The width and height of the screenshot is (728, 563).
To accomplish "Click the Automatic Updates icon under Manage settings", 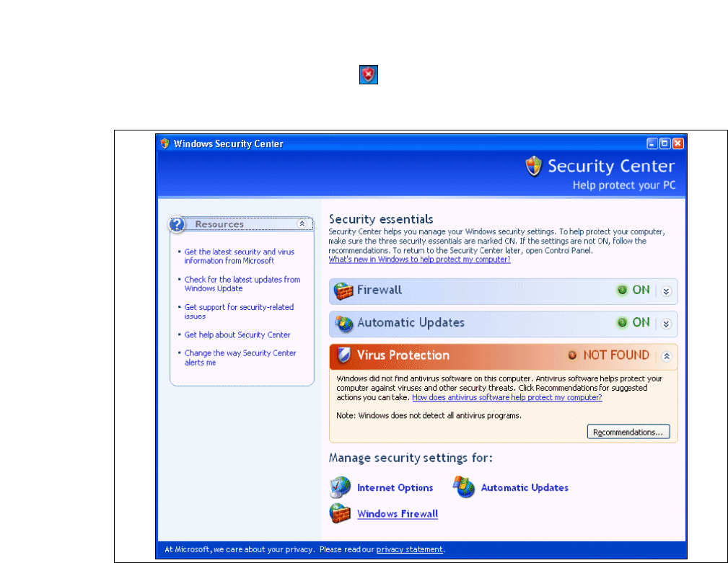I will coord(464,487).
